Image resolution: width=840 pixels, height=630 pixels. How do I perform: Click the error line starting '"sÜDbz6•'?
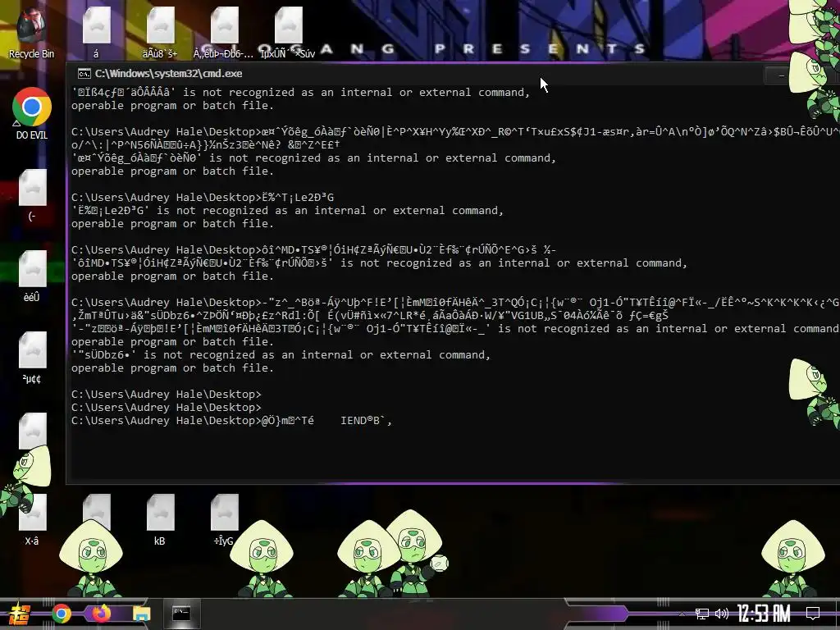281,354
